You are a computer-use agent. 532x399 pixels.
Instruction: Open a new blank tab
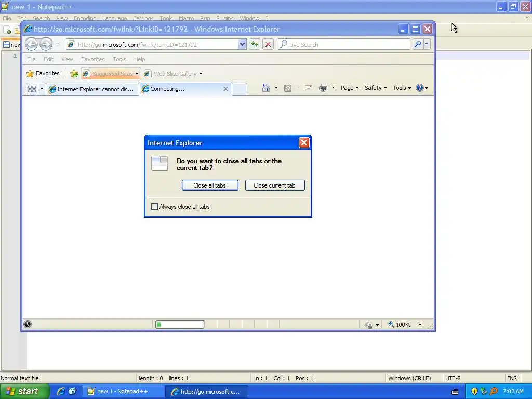click(240, 89)
